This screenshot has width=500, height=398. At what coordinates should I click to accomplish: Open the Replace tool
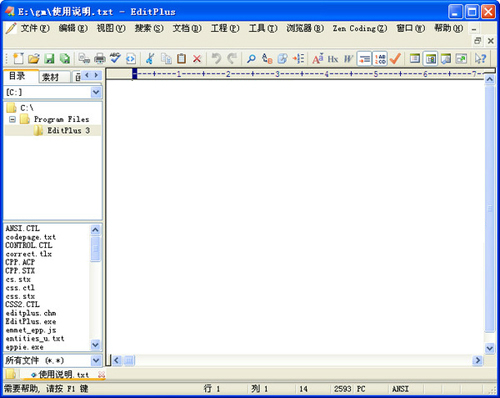tap(267, 59)
